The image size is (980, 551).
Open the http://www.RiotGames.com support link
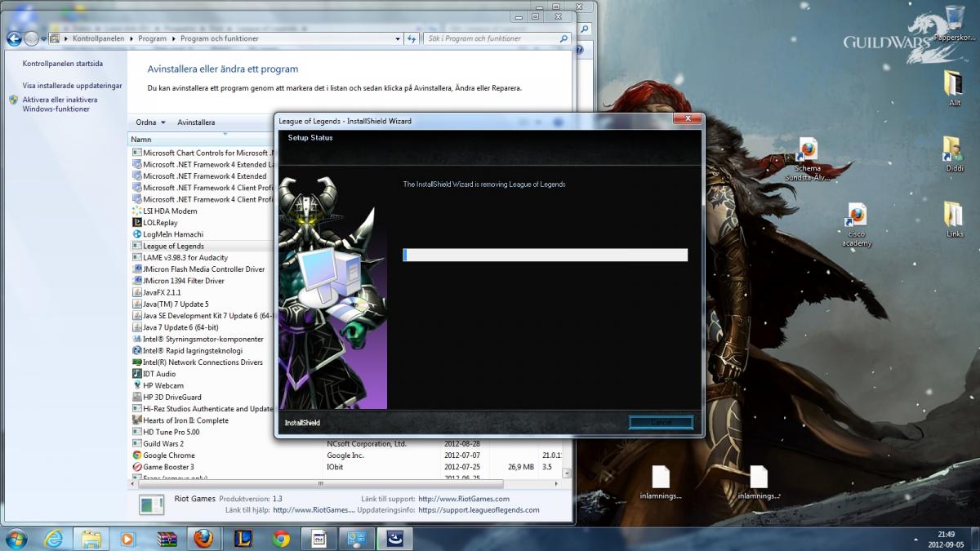click(464, 499)
